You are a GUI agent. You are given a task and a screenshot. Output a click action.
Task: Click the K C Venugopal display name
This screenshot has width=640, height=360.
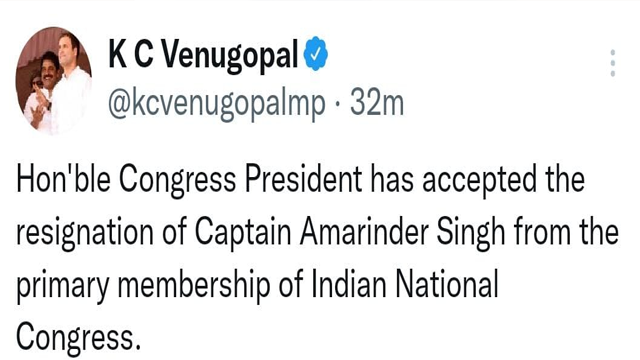tap(203, 55)
